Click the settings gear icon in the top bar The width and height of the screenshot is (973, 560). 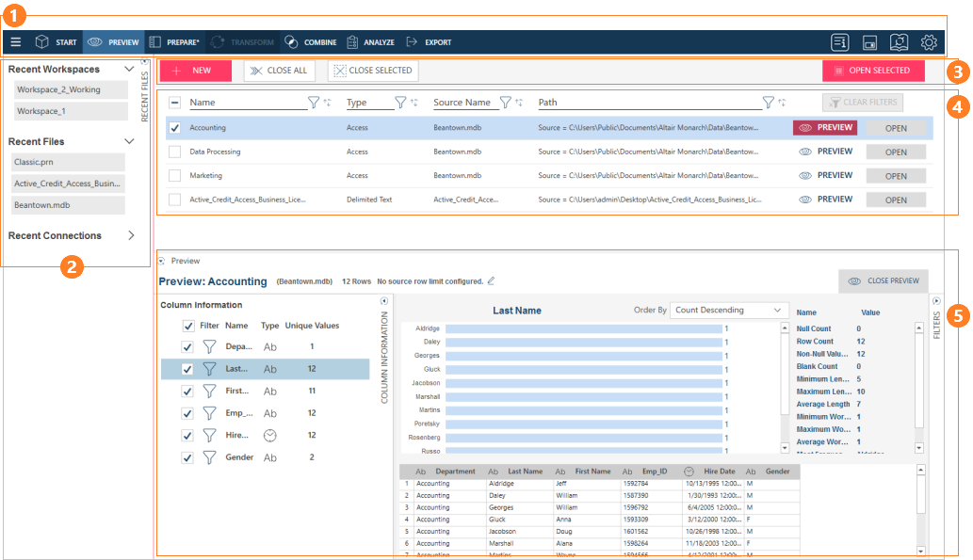point(929,42)
